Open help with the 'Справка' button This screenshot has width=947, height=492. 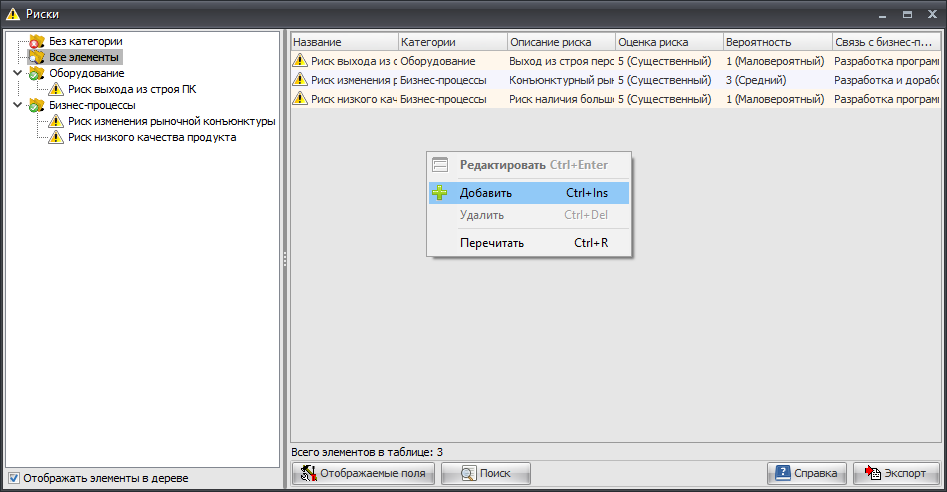tap(807, 474)
